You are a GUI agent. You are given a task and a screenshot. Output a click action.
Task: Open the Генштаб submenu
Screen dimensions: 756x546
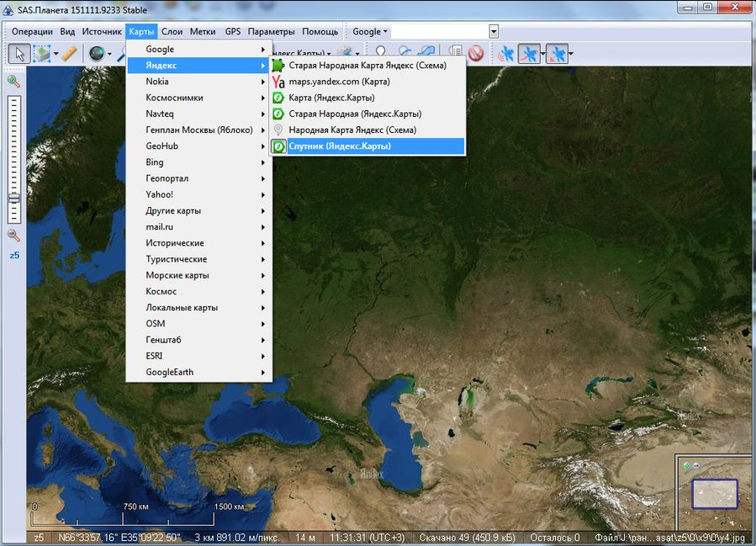[199, 340]
